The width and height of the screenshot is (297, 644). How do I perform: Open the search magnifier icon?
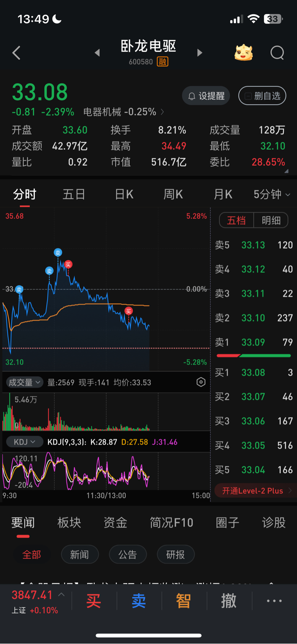[x=277, y=53]
